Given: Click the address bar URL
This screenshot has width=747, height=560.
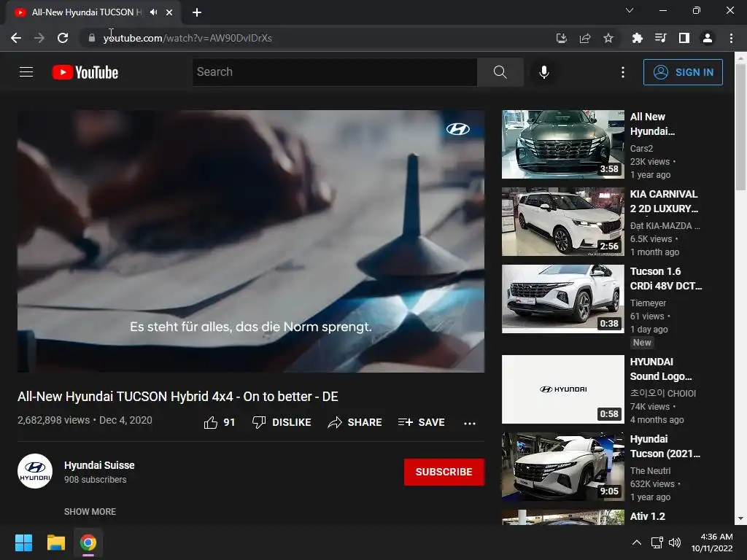Looking at the screenshot, I should click(x=187, y=38).
